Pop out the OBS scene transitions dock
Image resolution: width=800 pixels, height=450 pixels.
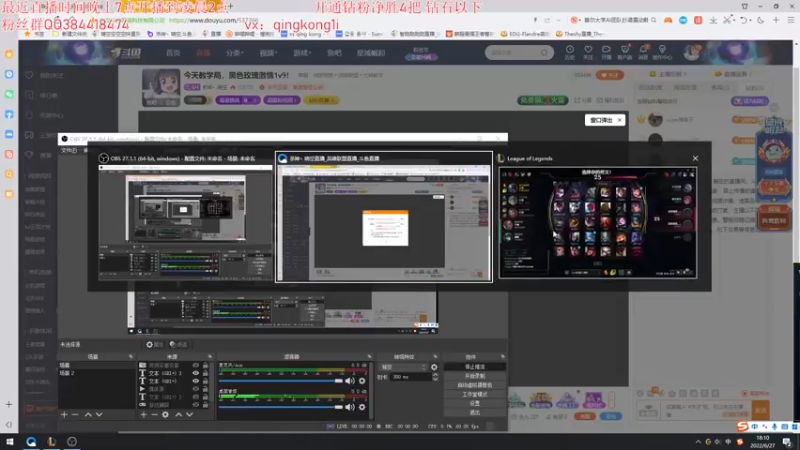click(x=435, y=357)
